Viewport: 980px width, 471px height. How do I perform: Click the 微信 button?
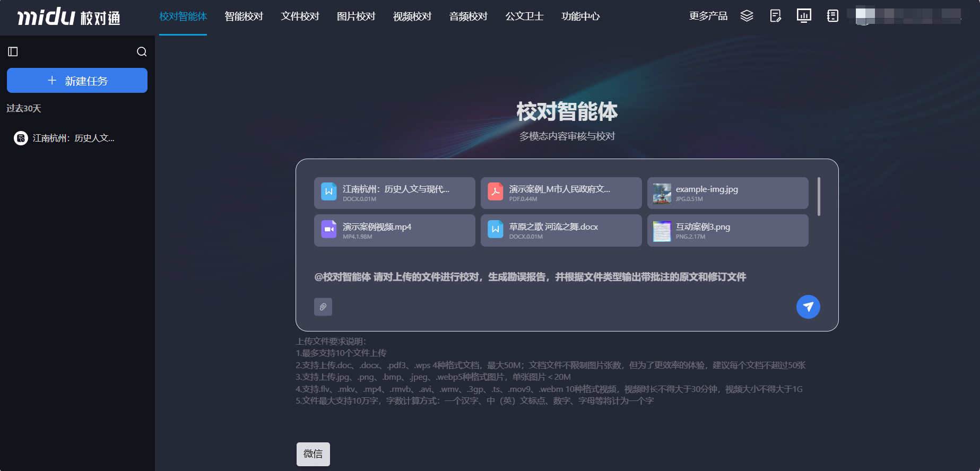[x=313, y=454]
